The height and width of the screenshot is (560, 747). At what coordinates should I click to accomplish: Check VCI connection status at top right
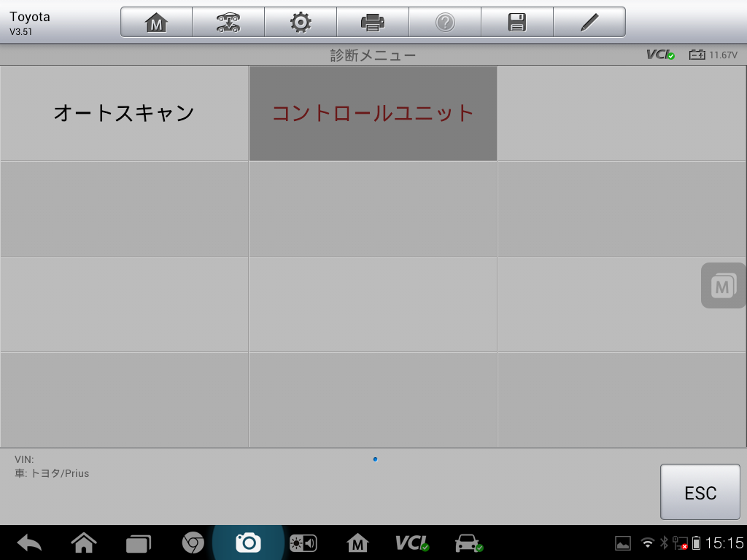click(x=660, y=55)
